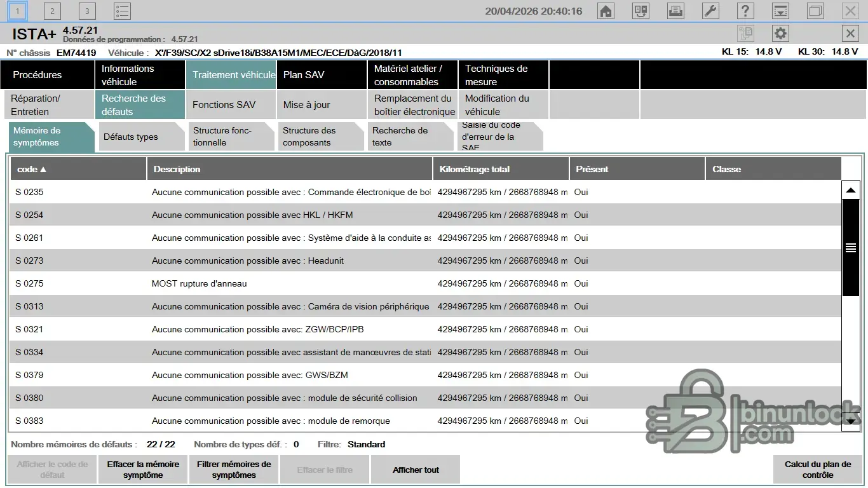Click the question mark help icon
868x488 pixels.
[x=745, y=11]
